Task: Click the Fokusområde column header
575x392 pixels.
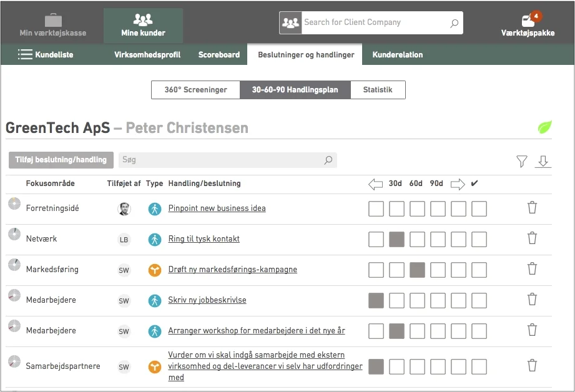Action: click(x=50, y=184)
